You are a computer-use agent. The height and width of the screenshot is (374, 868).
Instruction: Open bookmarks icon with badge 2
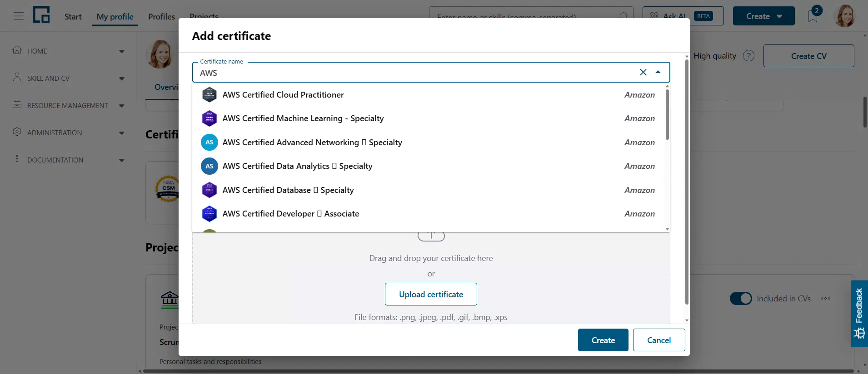(813, 15)
